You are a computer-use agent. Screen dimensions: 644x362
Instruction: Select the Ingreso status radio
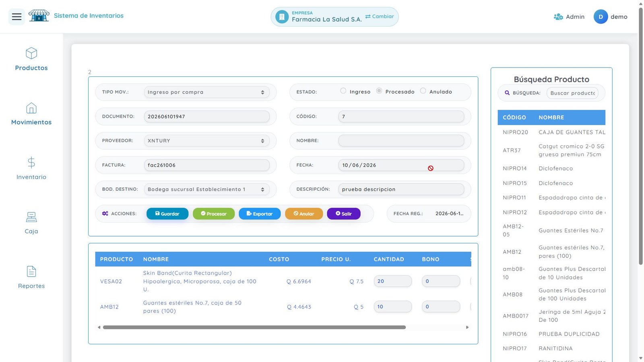[x=343, y=91]
